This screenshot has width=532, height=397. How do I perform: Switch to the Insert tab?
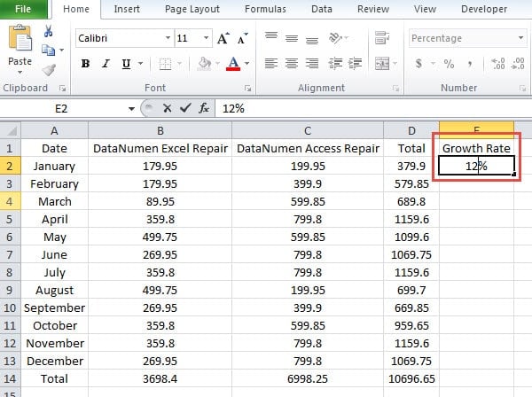127,9
